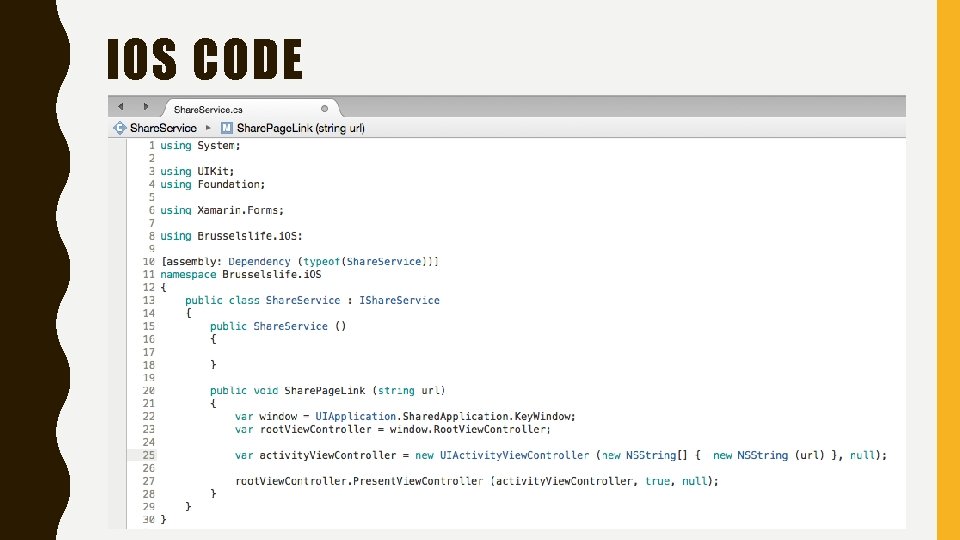Place cursor on UIActivityViewController type name
960x540 pixels.
514,455
